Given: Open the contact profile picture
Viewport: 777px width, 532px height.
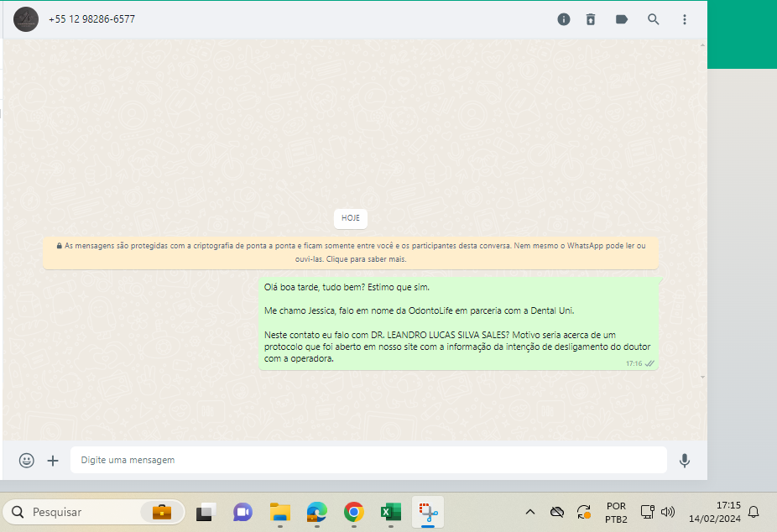Looking at the screenshot, I should click(x=26, y=19).
